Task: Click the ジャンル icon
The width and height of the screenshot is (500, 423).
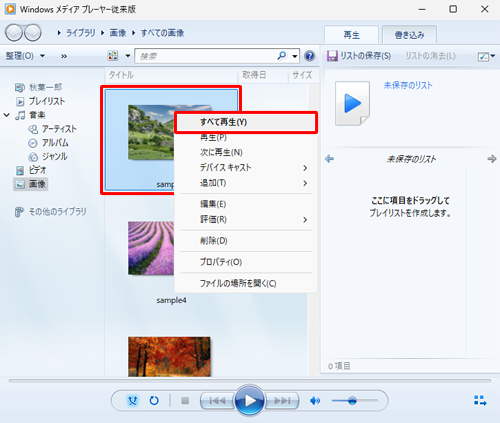Action: click(33, 157)
